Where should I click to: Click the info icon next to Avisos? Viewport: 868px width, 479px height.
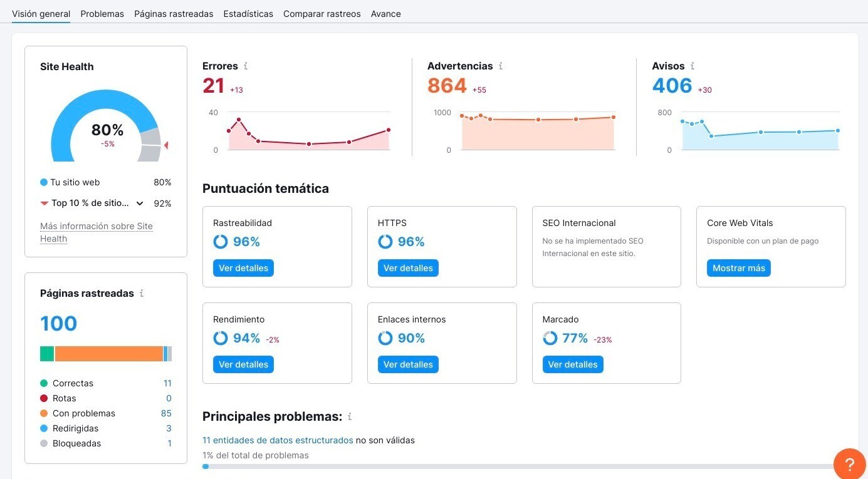pyautogui.click(x=693, y=66)
